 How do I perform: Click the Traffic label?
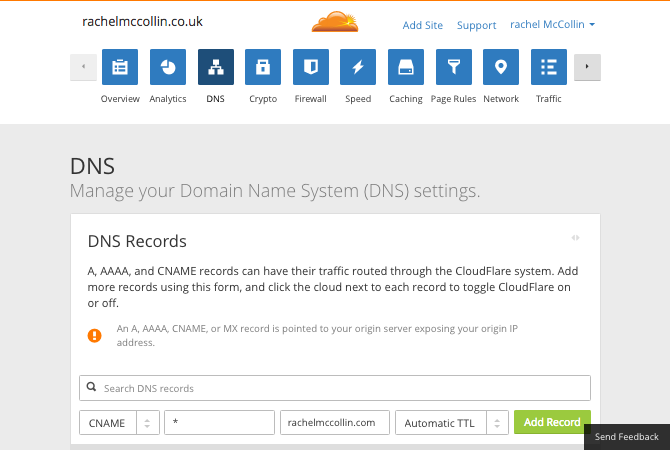[549, 99]
